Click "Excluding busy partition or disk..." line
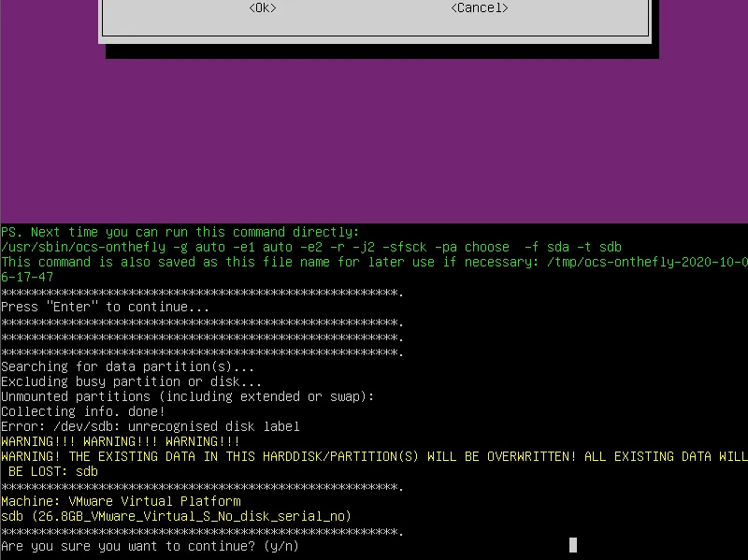Image resolution: width=748 pixels, height=560 pixels. pos(131,381)
